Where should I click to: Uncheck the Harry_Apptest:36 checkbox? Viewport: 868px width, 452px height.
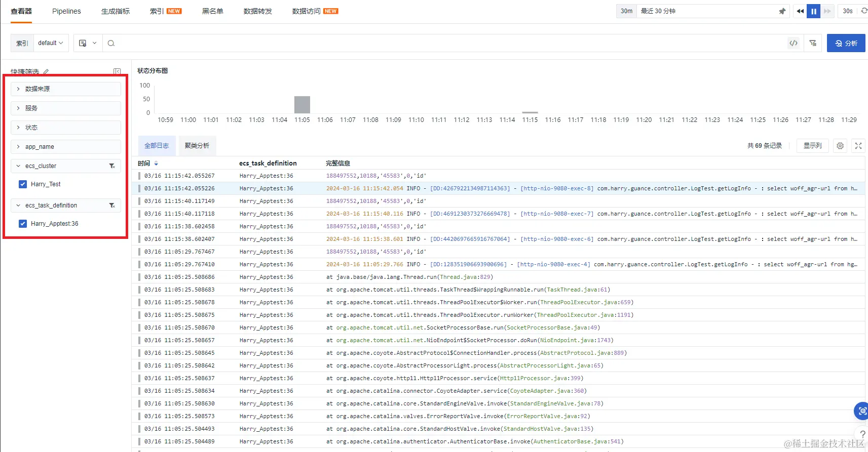(23, 224)
